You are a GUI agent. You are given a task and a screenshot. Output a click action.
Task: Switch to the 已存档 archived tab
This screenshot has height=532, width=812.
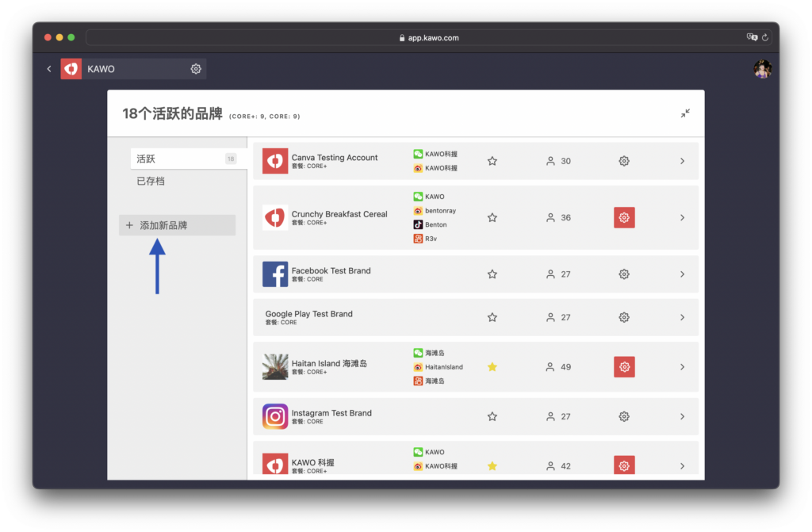pyautogui.click(x=151, y=182)
